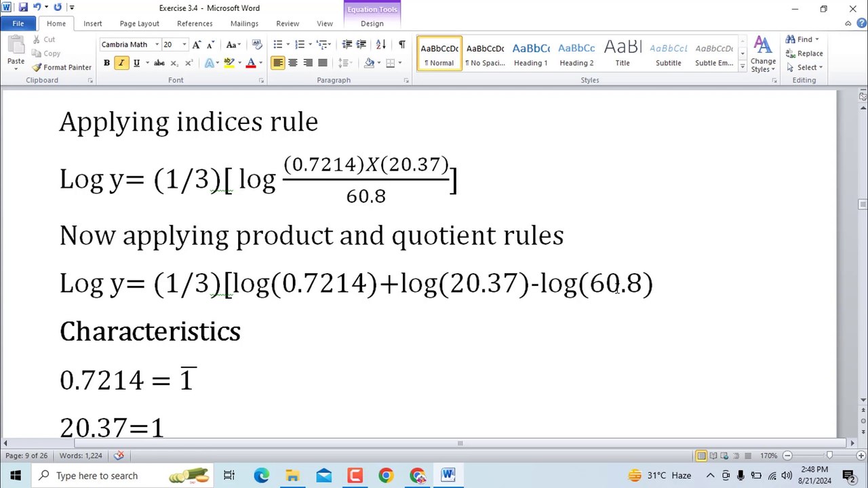Screen dimensions: 868x488
Task: Open the Line Spacing dropdown
Action: pyautogui.click(x=345, y=63)
